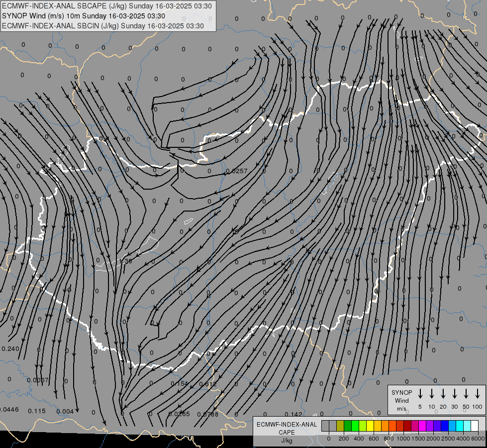Viewport: 487px width, 448px height.
Task: Click the SBCAPE title line in header
Action: (107, 6)
